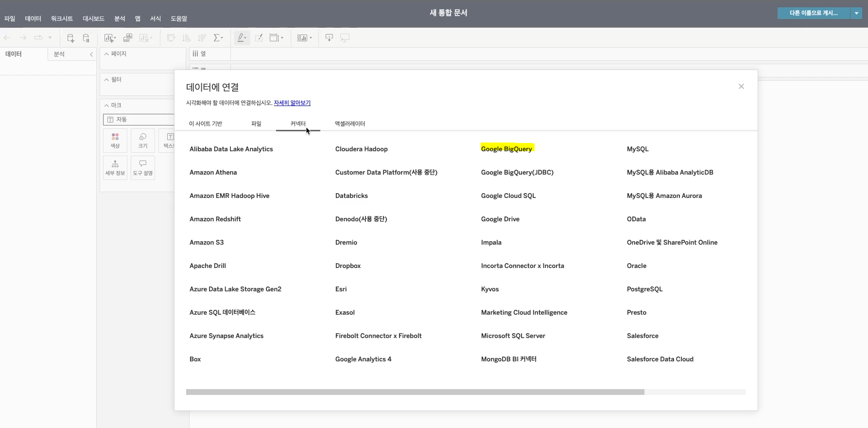Choose the Amazon S3 connector
This screenshot has width=868, height=428.
(207, 243)
